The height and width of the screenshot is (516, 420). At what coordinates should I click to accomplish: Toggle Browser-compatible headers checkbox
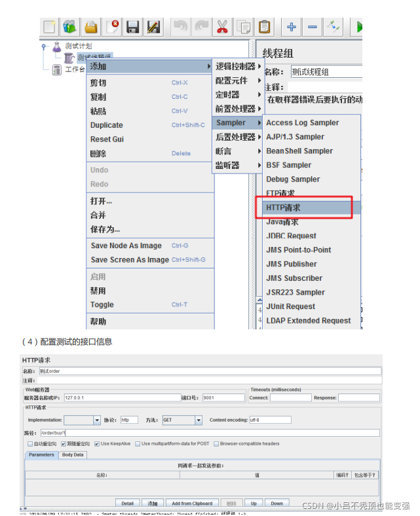[x=216, y=444]
